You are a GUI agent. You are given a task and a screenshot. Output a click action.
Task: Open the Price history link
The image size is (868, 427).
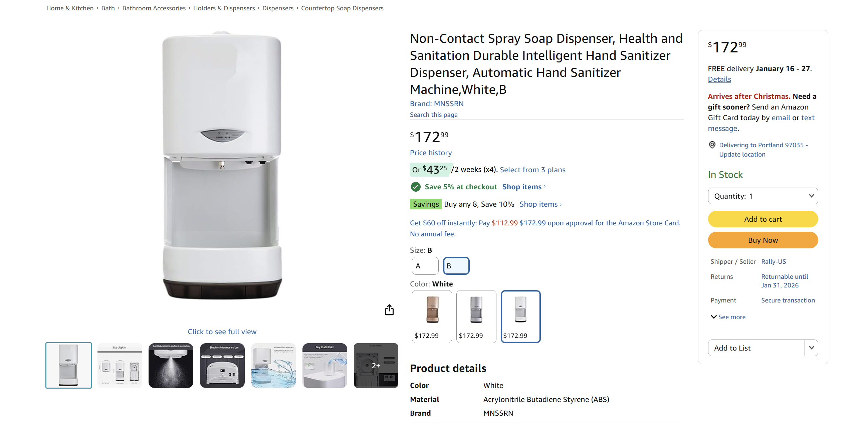click(430, 153)
